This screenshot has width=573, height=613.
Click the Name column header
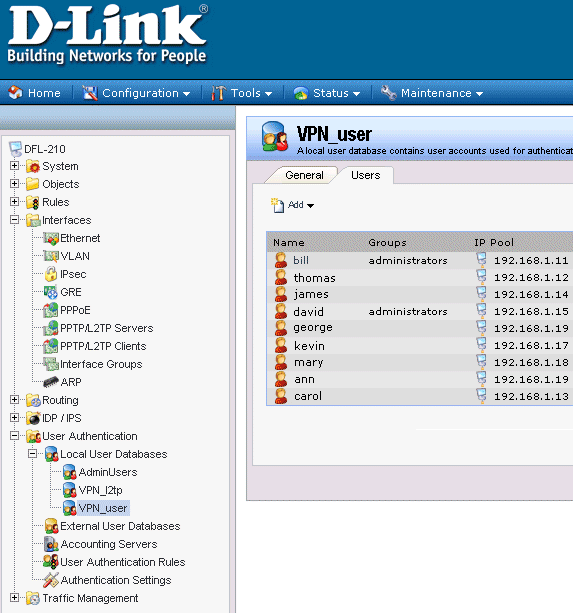click(x=288, y=243)
